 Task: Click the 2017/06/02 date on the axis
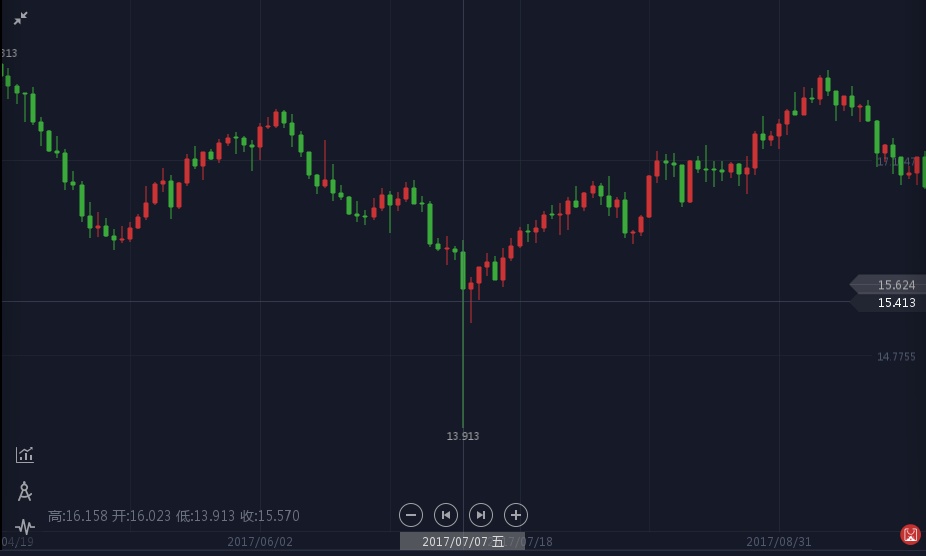(x=260, y=542)
